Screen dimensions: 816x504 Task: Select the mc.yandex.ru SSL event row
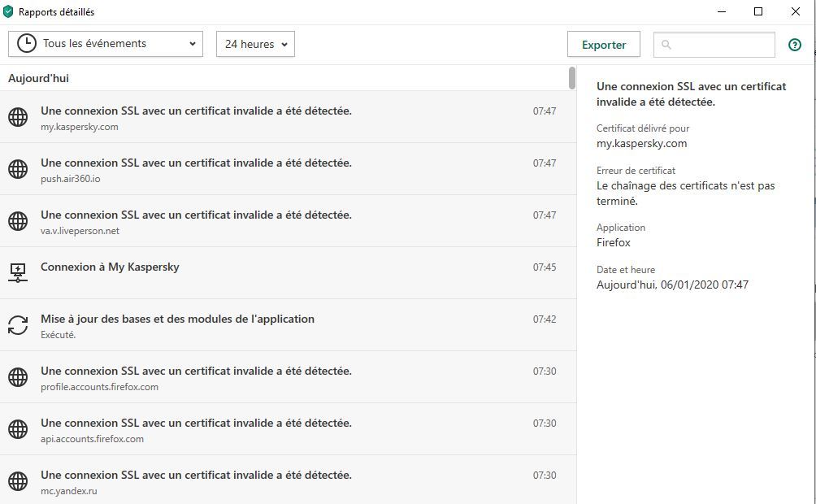click(x=284, y=481)
